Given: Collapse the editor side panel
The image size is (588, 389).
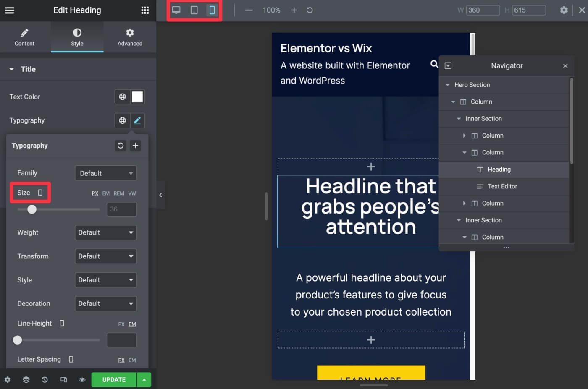Looking at the screenshot, I should click(160, 195).
